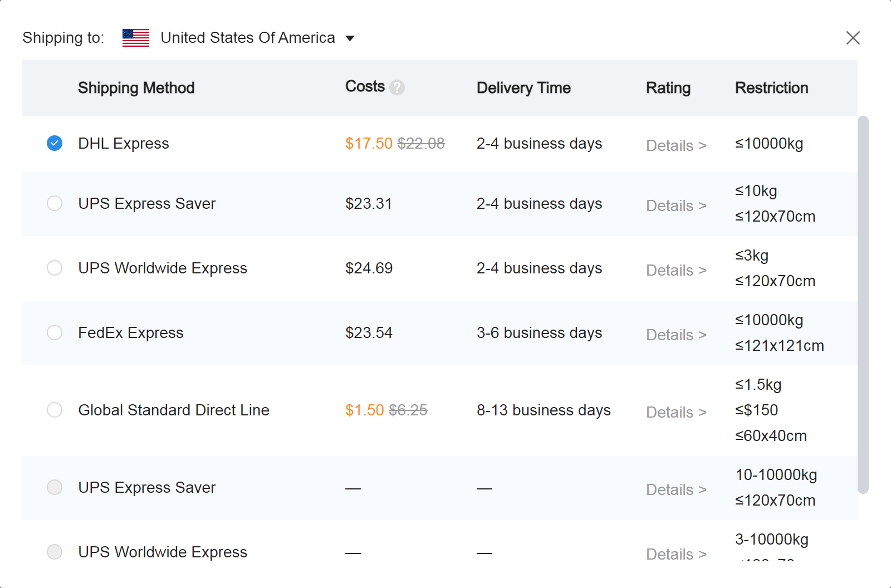Click the Global Standard Direct Line label
Screen dimensions: 891x588
click(x=174, y=410)
